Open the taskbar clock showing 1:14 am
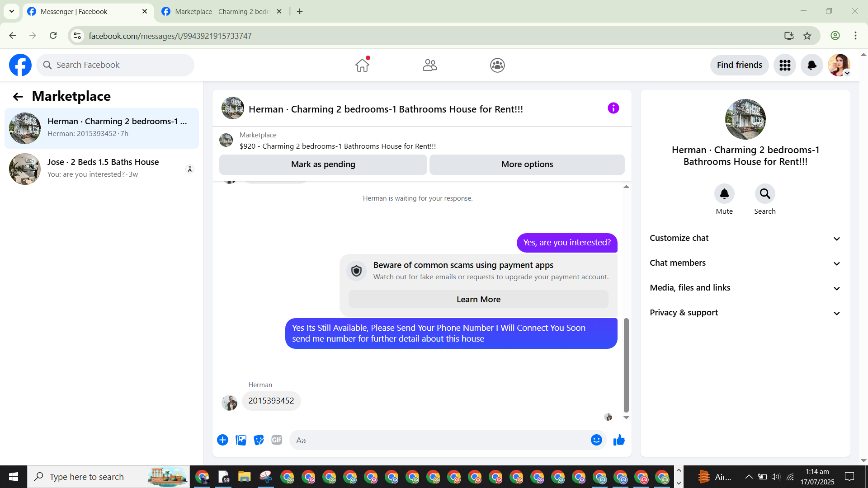The width and height of the screenshot is (868, 488). pos(817,477)
